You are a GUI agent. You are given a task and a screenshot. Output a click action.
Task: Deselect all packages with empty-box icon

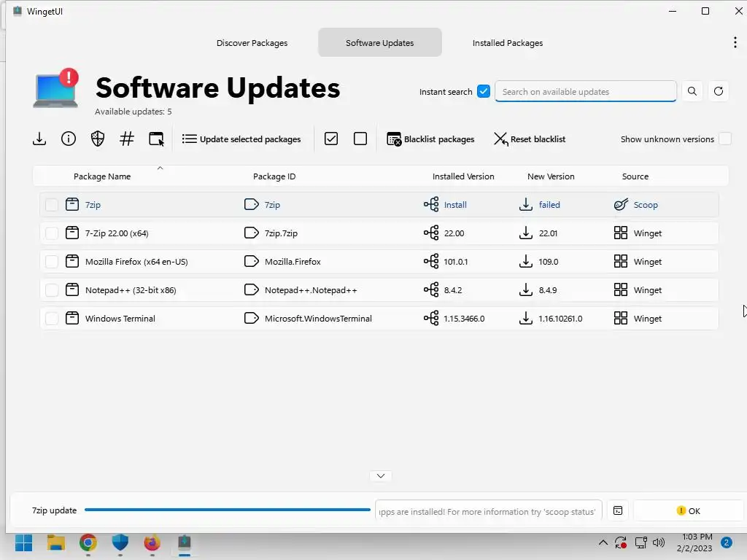(360, 139)
